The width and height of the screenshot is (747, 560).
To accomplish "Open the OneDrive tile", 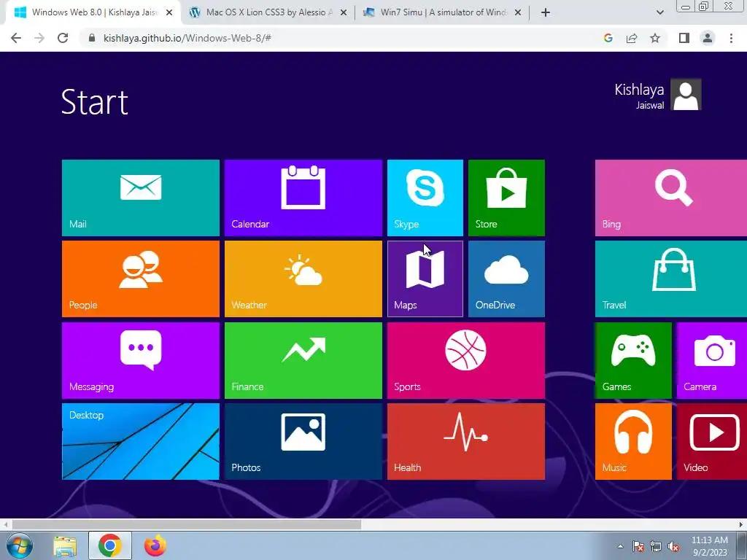I will 506,279.
